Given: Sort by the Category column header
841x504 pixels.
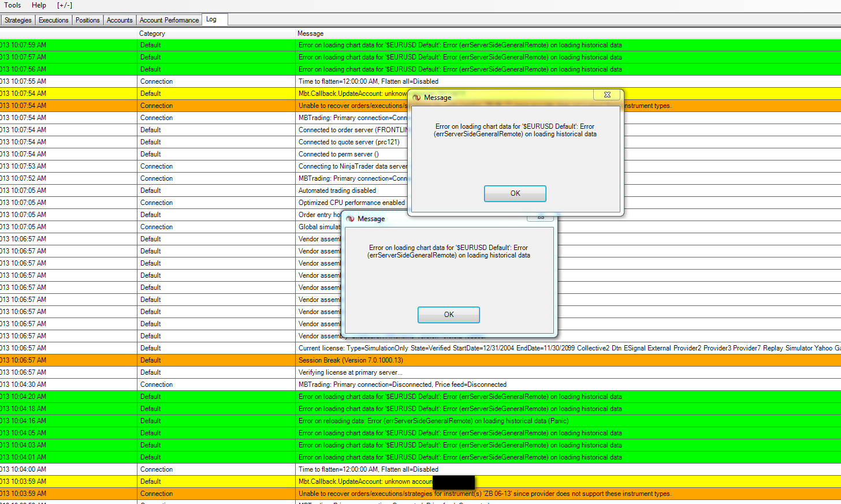Looking at the screenshot, I should pyautogui.click(x=152, y=33).
